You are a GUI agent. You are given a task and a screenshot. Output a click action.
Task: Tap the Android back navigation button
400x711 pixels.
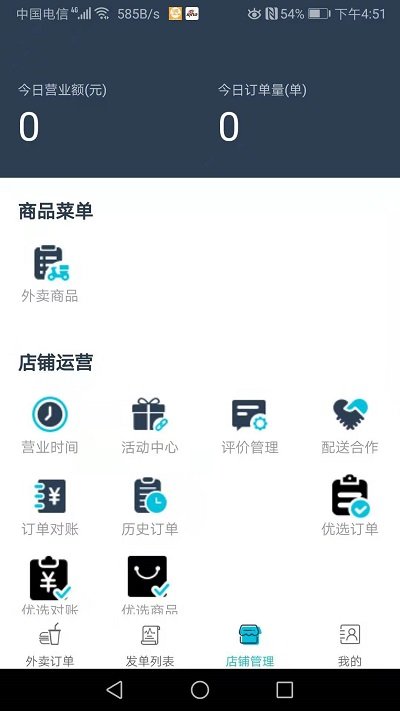(x=114, y=690)
